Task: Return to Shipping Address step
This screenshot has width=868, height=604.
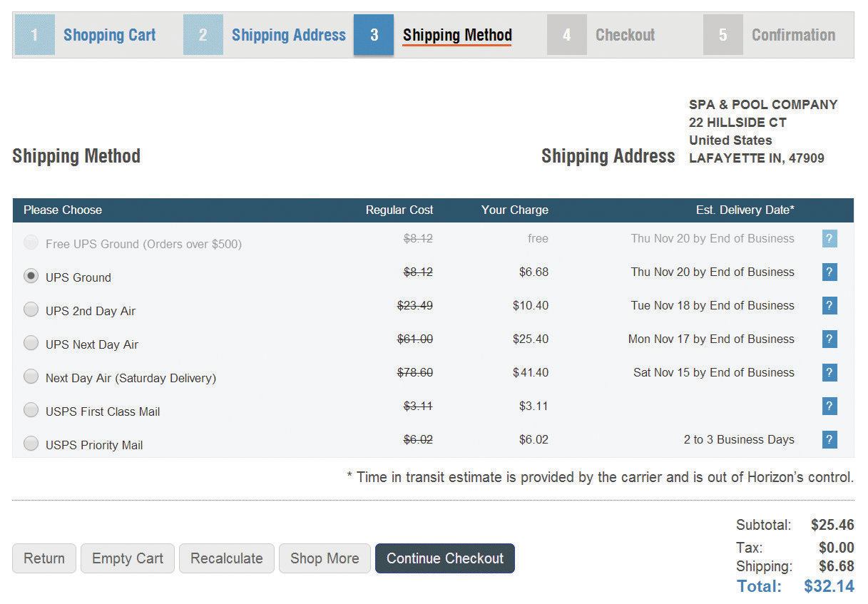Action: [287, 35]
